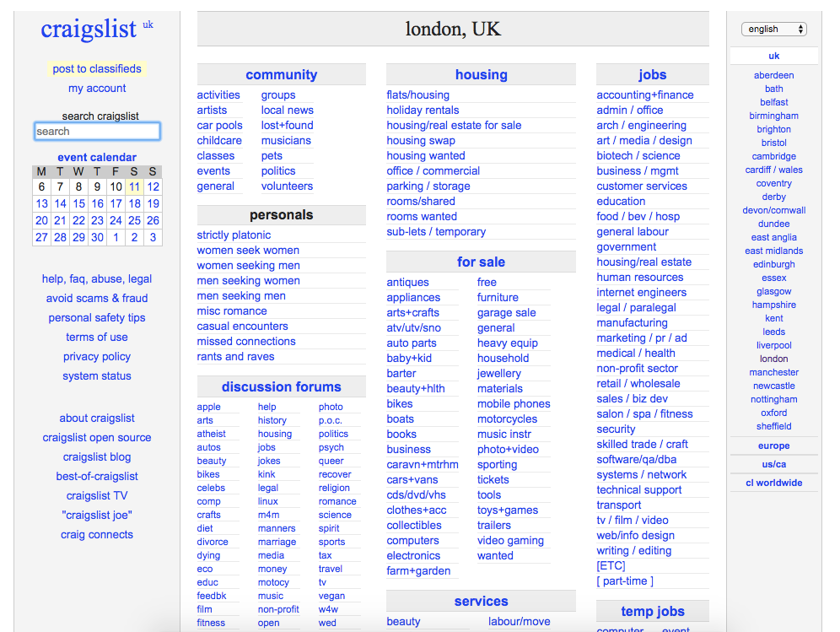Open holiday rentals listings
Screen dimensions: 840x632
[x=423, y=110]
